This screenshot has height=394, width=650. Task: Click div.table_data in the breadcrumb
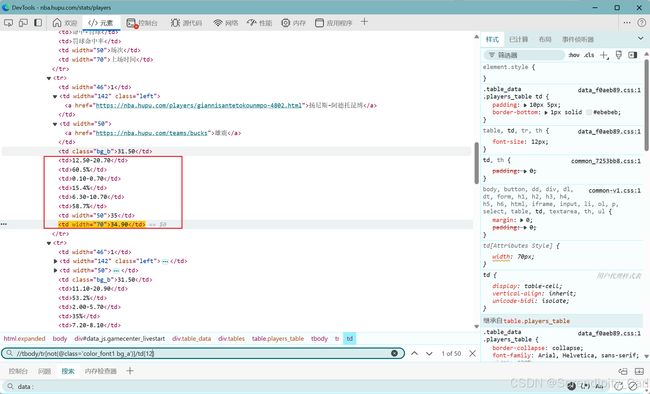[x=192, y=339]
